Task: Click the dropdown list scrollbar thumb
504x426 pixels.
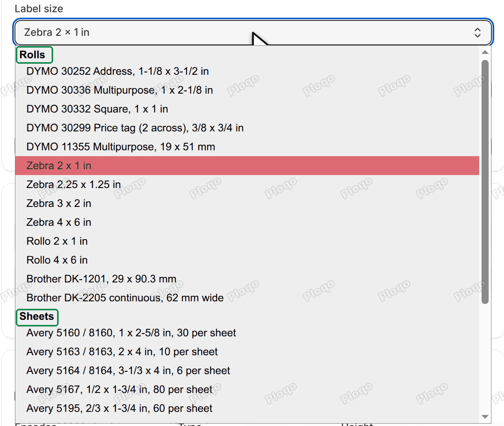Action: coord(485,182)
